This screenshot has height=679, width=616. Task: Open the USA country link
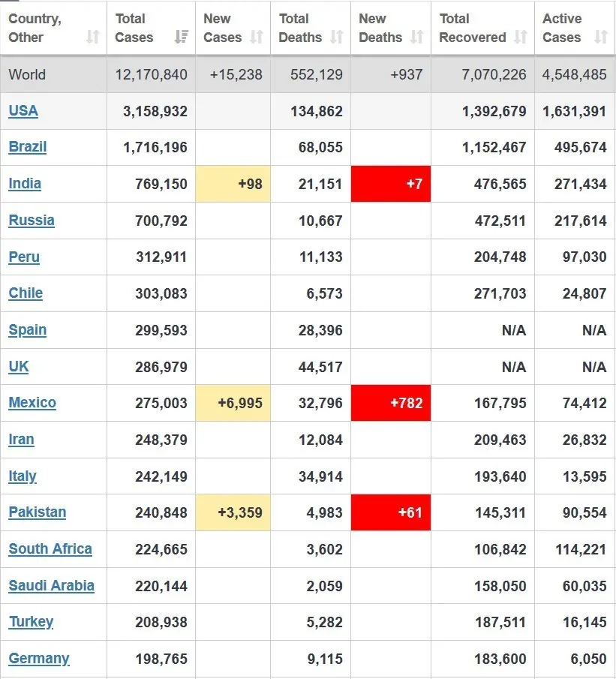coord(23,111)
